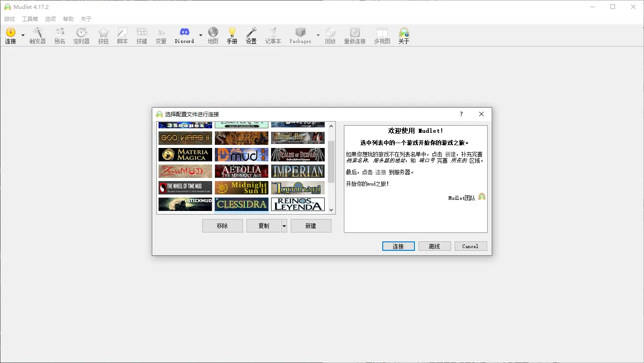Click the profile list scrollbar thumb
The image size is (644, 363).
click(331, 162)
